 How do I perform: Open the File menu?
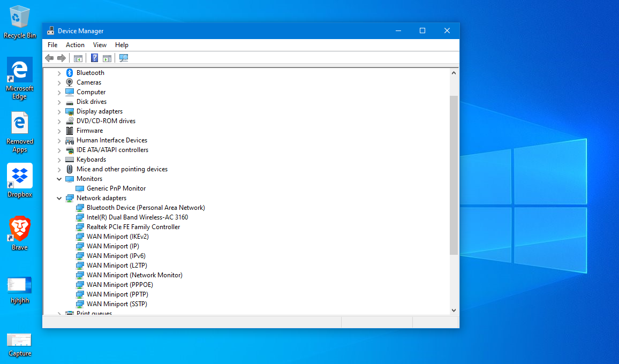pos(52,45)
